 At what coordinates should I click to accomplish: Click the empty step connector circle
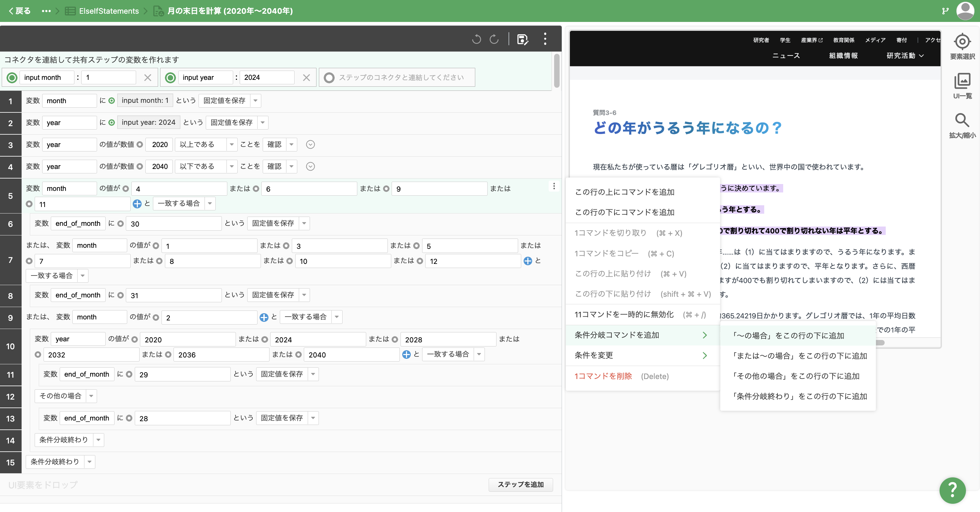pos(329,77)
